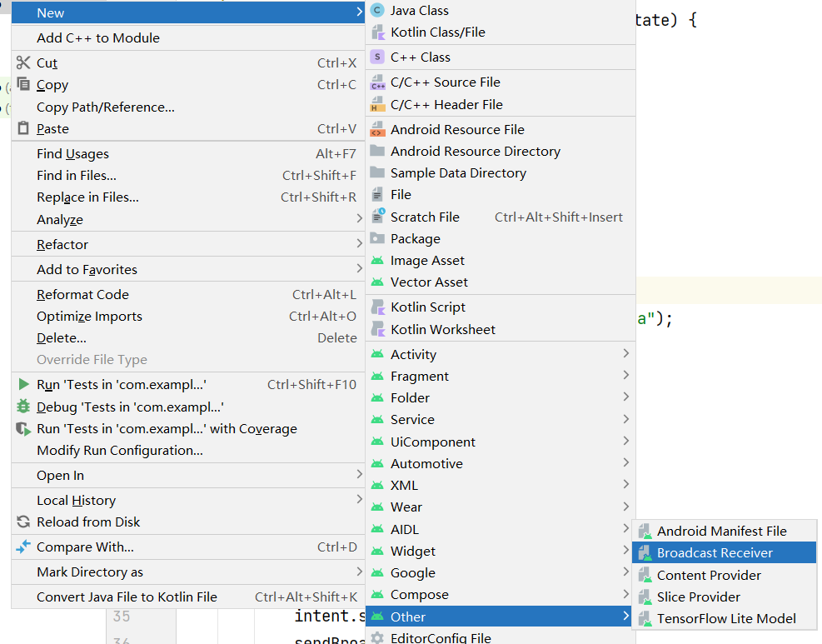Click the Debug bug icon
822x644 pixels.
point(23,407)
